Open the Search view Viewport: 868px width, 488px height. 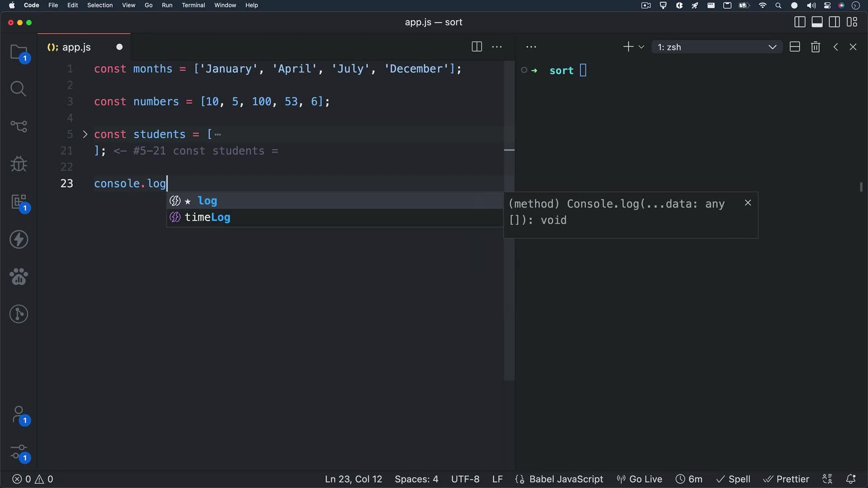click(x=19, y=89)
